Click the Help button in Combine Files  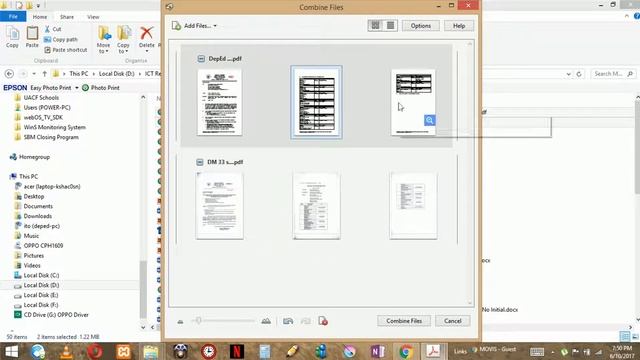[459, 26]
